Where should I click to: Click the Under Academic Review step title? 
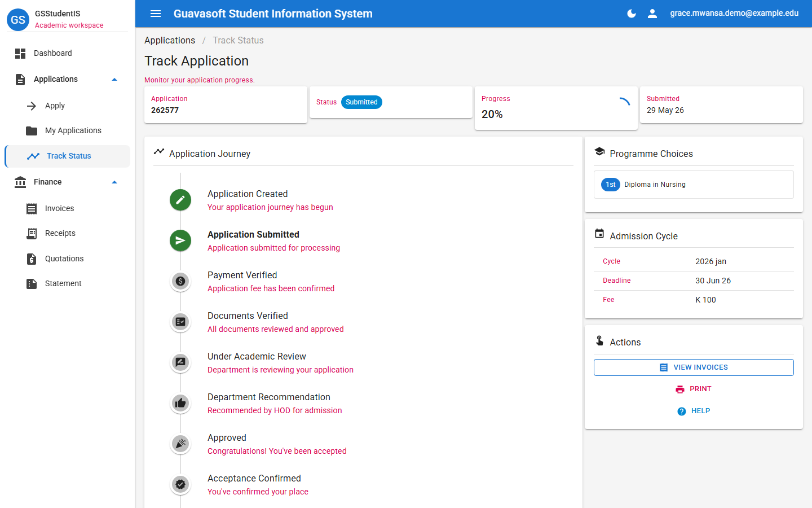(x=257, y=357)
